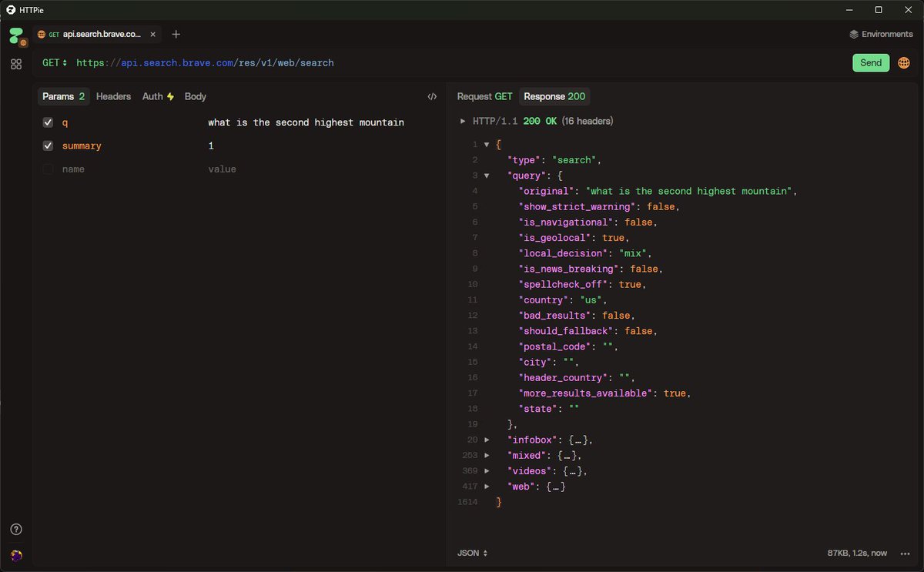Expand the HTTP/1.1 200 OK headers
The image size is (924, 572).
coord(463,121)
